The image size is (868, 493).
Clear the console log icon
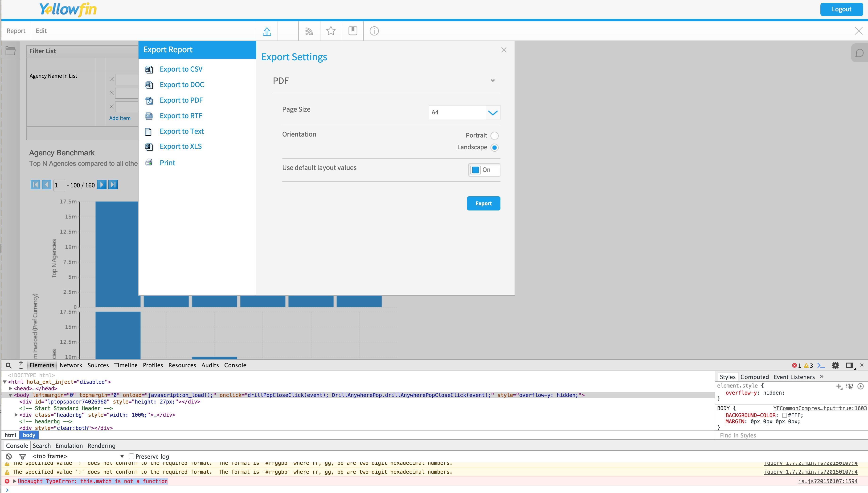(9, 457)
